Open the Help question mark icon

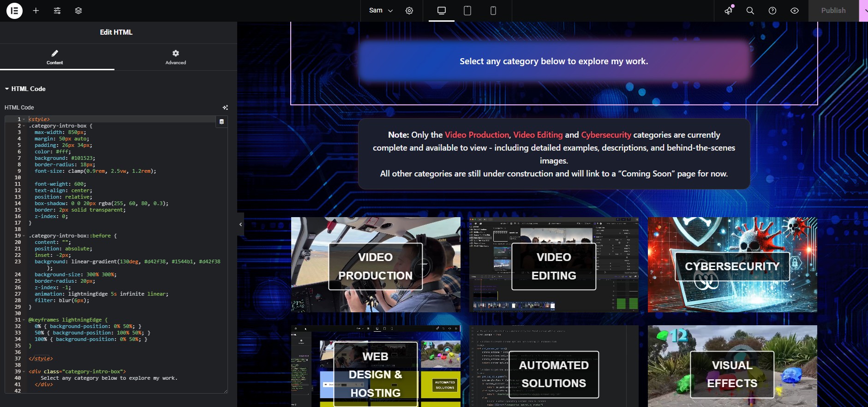click(x=772, y=11)
